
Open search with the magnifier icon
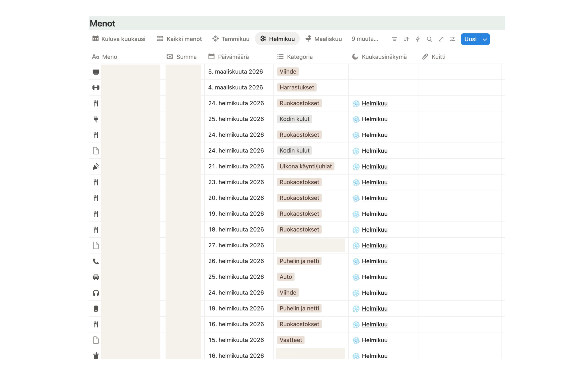(x=429, y=39)
